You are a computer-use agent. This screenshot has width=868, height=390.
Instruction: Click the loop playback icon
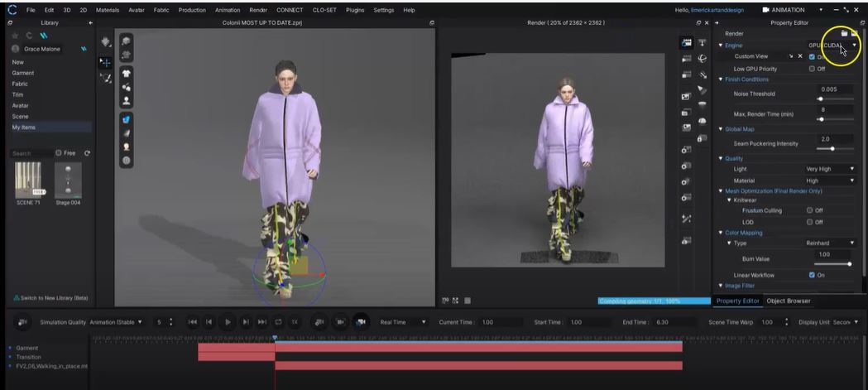278,321
